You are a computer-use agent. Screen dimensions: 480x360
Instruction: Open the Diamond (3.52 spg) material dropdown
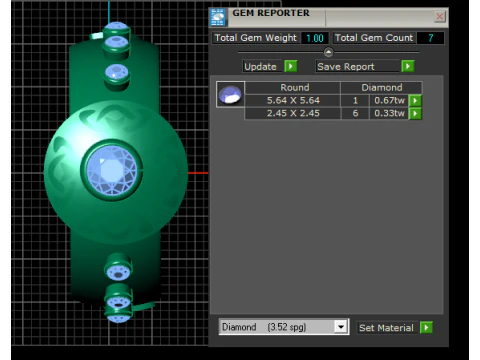(341, 327)
